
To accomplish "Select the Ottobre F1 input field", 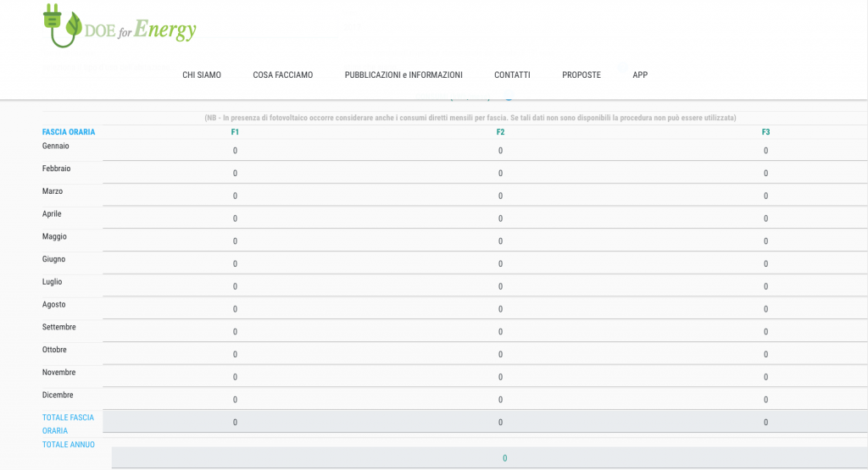I will pyautogui.click(x=235, y=354).
